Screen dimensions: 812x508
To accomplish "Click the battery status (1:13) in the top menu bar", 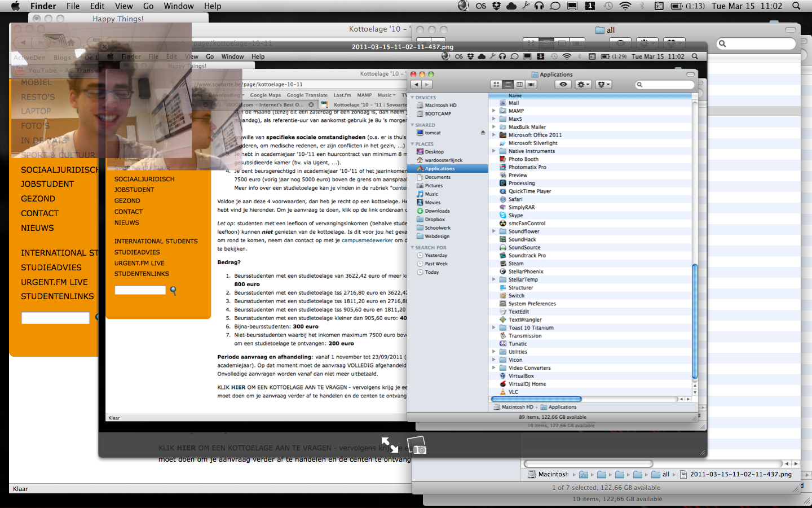I will 688,6.
